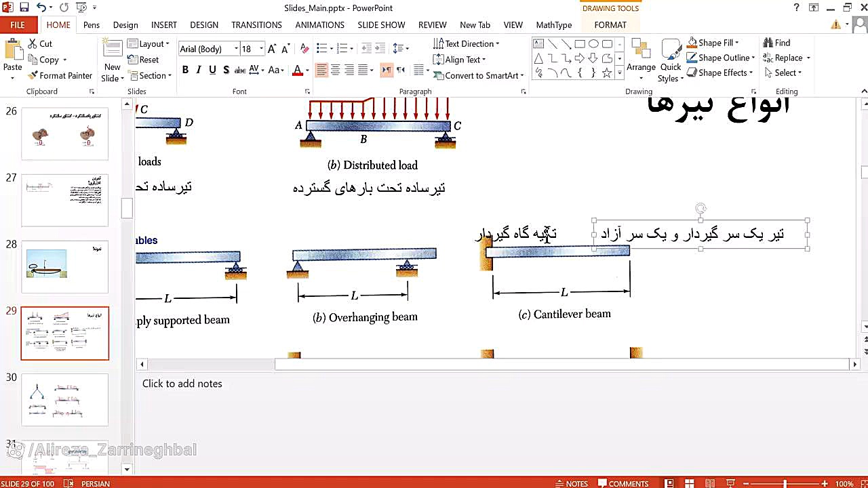868x488 pixels.
Task: Open the FILE tab
Action: [x=18, y=25]
